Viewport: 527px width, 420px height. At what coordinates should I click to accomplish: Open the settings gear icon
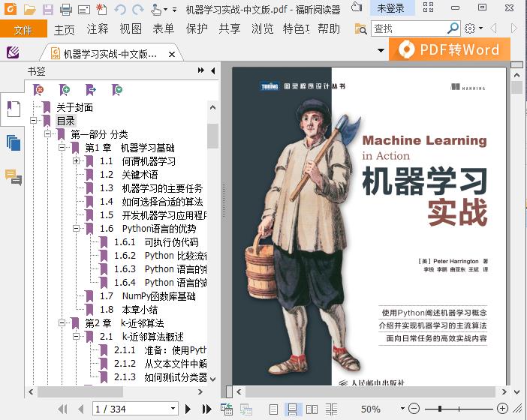tap(470, 28)
